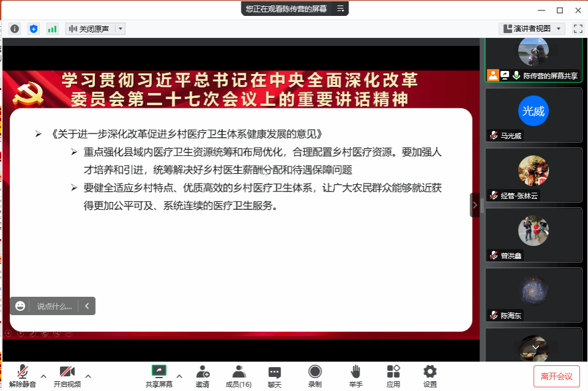
Task: Expand video options arrow beside 开启视频
Action: (88, 376)
